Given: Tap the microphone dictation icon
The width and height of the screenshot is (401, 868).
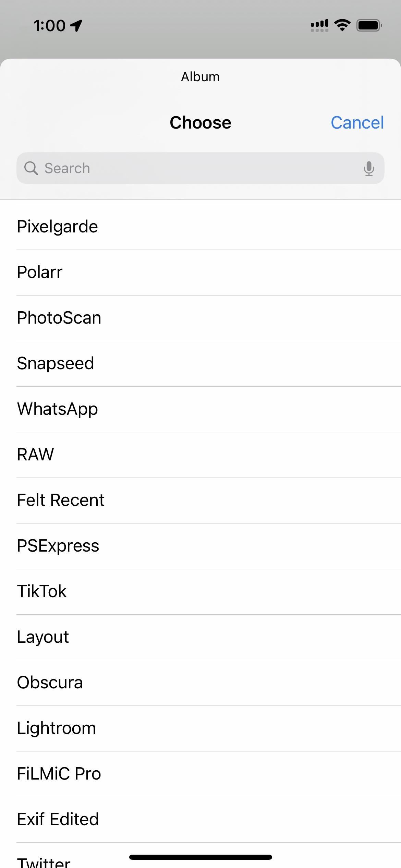Looking at the screenshot, I should click(369, 168).
